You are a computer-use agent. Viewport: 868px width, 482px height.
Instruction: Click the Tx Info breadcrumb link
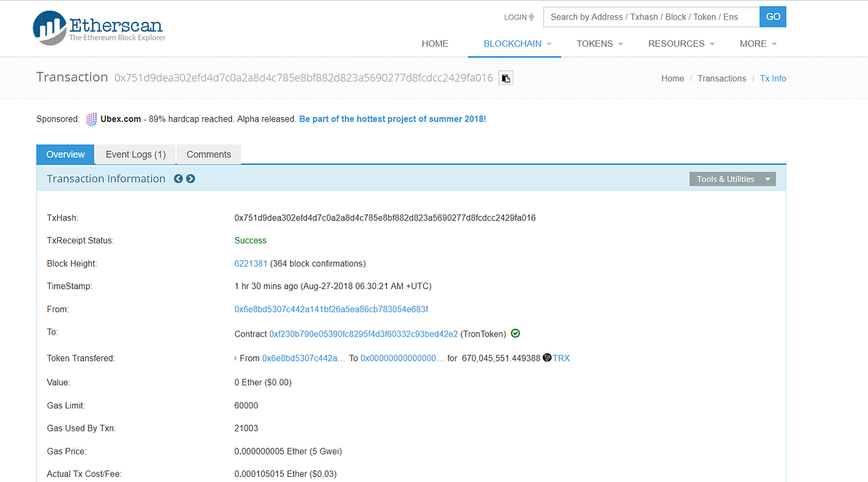coord(773,79)
